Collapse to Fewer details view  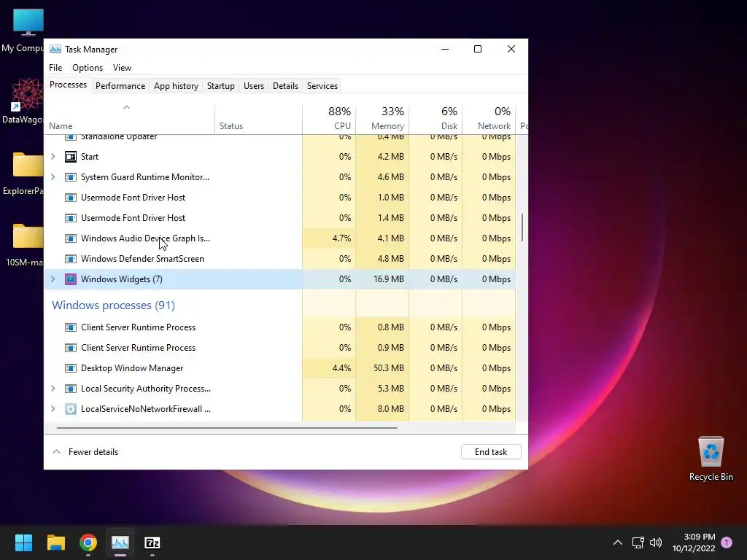(85, 452)
